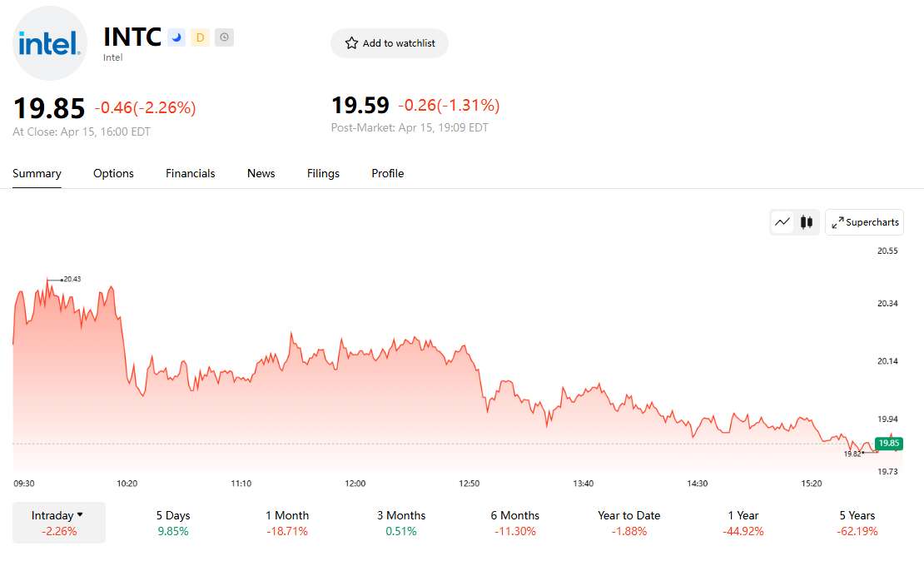This screenshot has height=561, width=924.
Task: Click the green 19.85 price label on chart
Action: click(889, 444)
